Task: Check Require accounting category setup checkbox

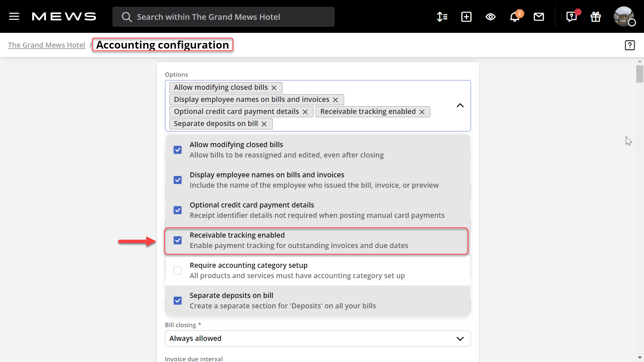Action: 177,270
